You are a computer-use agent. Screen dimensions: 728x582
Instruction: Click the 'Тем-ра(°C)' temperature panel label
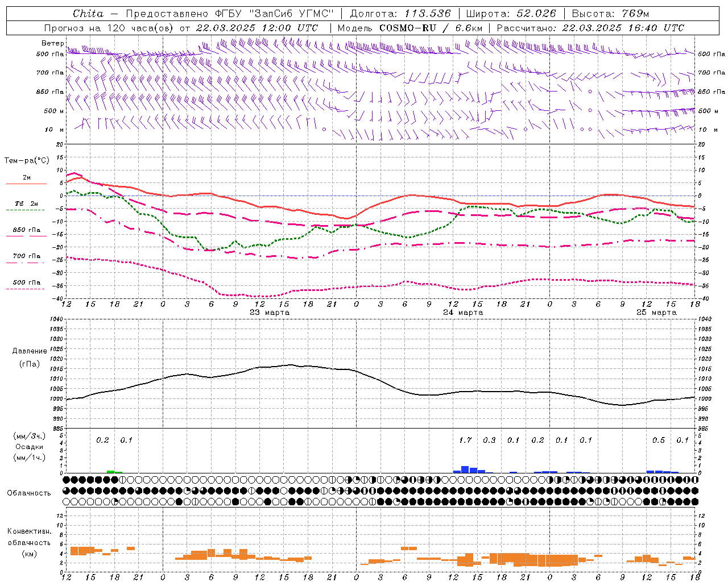click(27, 161)
